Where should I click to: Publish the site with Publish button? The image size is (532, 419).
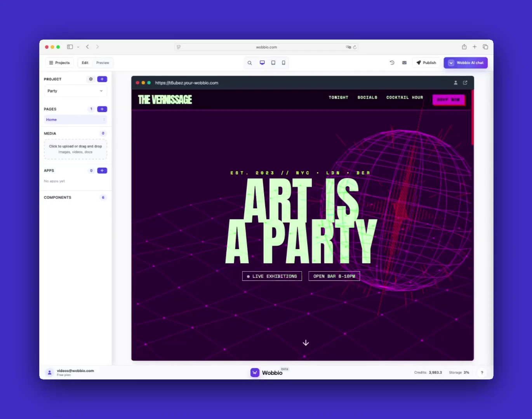click(x=426, y=62)
